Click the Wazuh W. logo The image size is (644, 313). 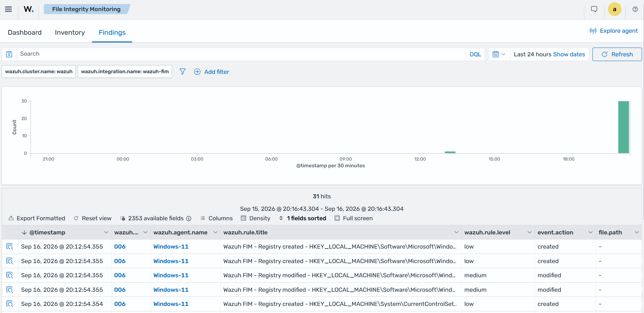[29, 9]
